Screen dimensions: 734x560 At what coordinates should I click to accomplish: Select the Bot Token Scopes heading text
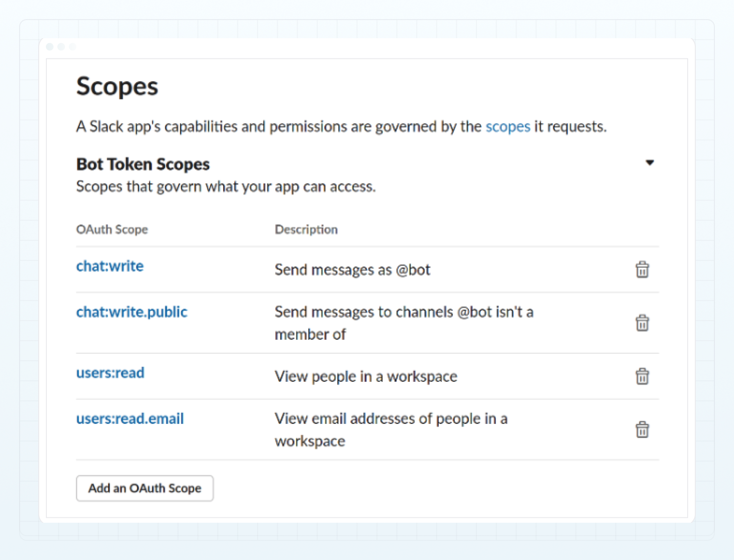pyautogui.click(x=142, y=164)
